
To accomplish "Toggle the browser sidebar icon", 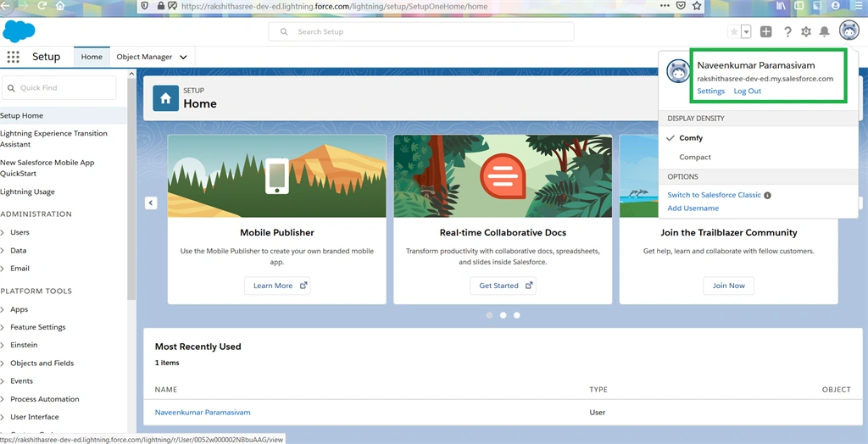I will (798, 6).
